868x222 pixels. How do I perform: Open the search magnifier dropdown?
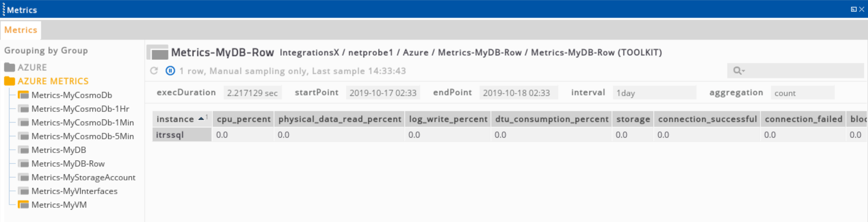tap(738, 71)
